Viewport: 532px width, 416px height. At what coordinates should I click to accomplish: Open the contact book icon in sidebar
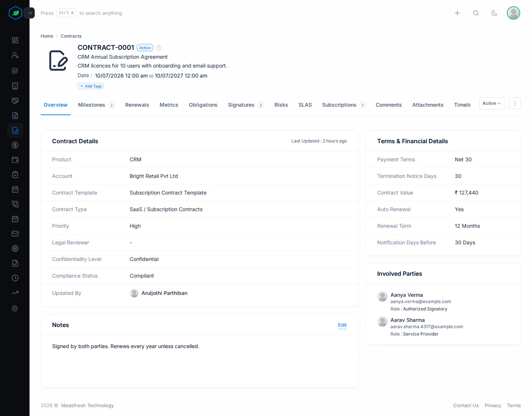[15, 71]
